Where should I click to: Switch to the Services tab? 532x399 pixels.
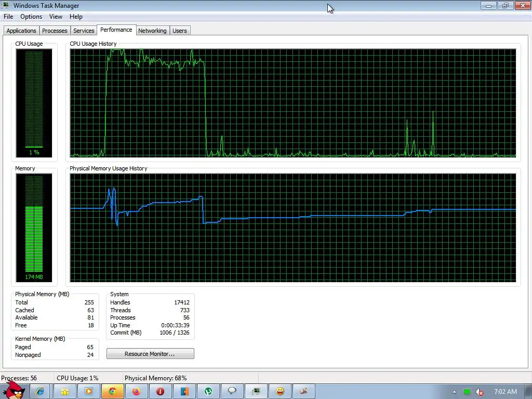pyautogui.click(x=84, y=31)
